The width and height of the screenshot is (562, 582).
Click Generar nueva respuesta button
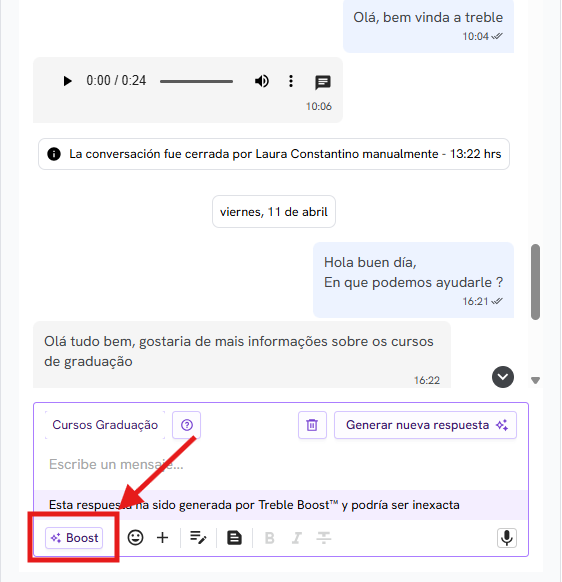425,425
